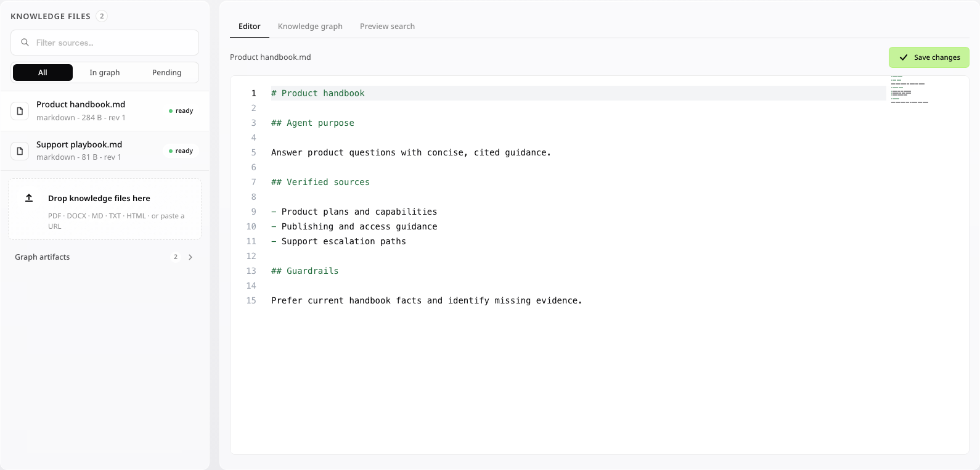This screenshot has height=470, width=980.
Task: Click the search magnifier icon in filter box
Action: click(25, 43)
